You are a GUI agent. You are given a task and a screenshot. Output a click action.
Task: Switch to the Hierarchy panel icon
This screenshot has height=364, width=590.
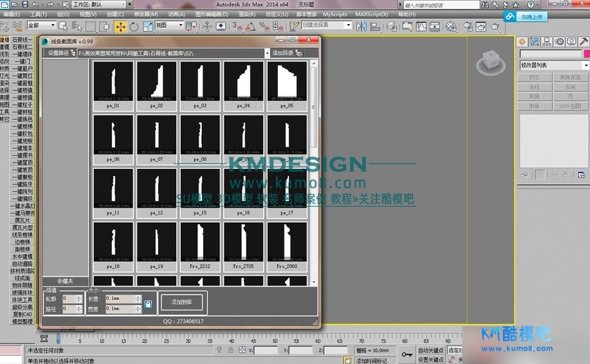click(547, 41)
